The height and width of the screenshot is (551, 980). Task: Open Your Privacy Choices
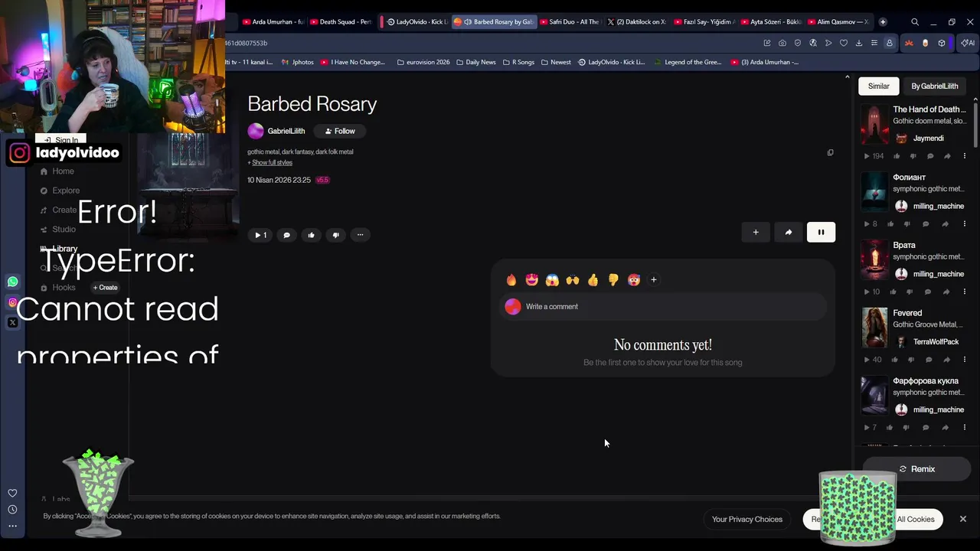[x=747, y=519]
